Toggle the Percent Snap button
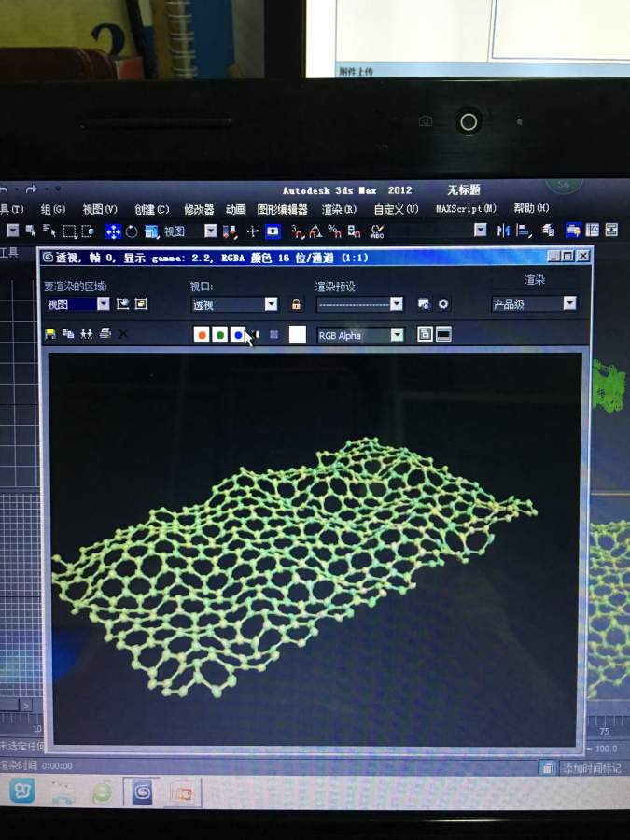This screenshot has height=840, width=630. pyautogui.click(x=335, y=231)
